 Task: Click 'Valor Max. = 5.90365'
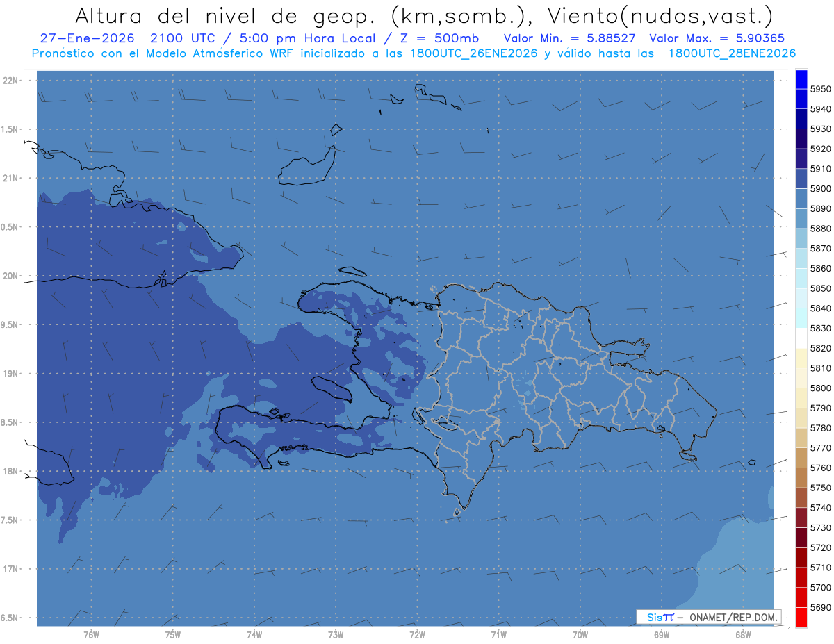click(x=717, y=38)
